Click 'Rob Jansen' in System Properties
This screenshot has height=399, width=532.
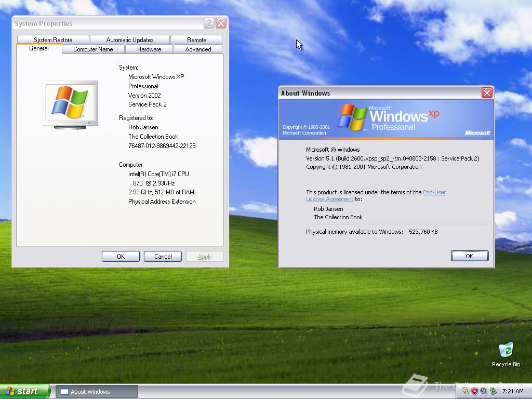(143, 127)
